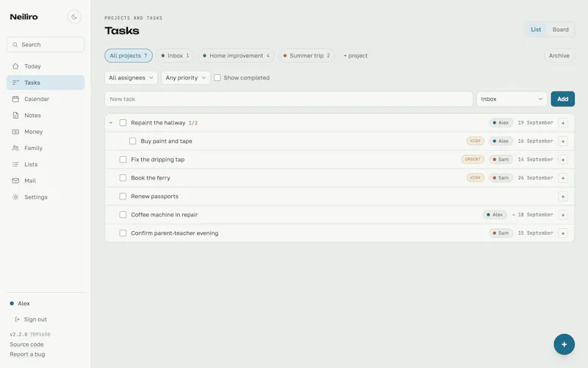Screen dimensions: 588x368
Task: Check off Book the ferry task
Action: [x=123, y=178]
